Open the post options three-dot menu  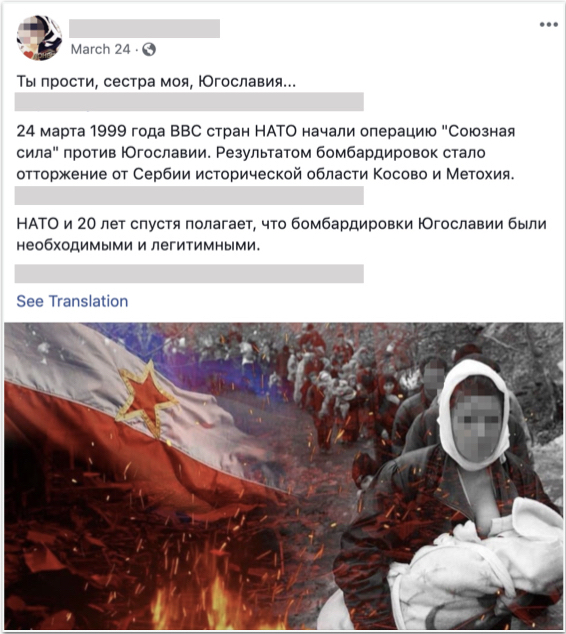pyautogui.click(x=549, y=25)
